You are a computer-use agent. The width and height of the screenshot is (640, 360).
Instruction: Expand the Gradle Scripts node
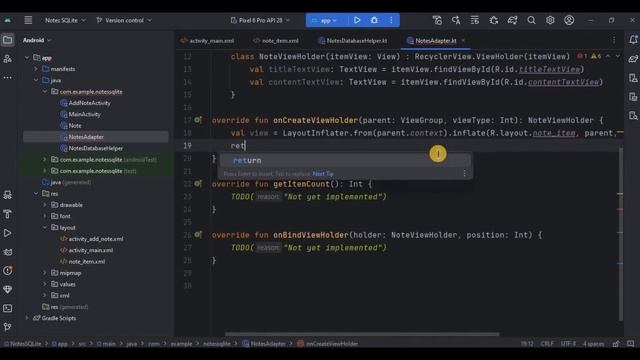click(27, 318)
